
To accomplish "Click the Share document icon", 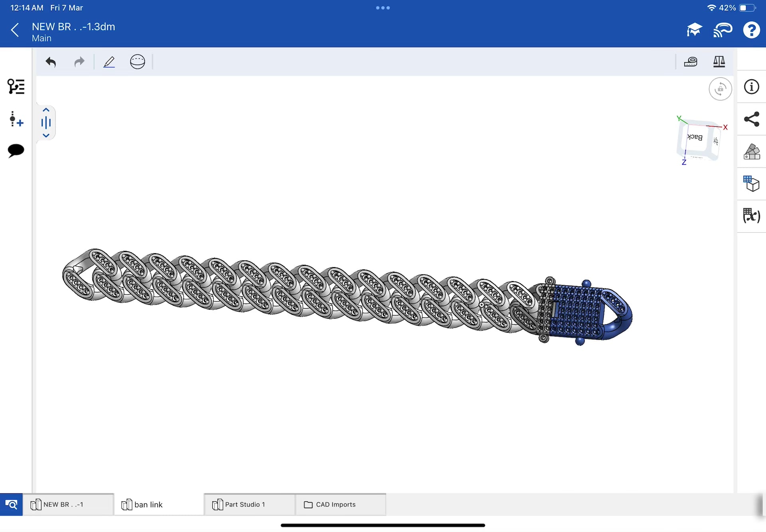I will tap(751, 119).
